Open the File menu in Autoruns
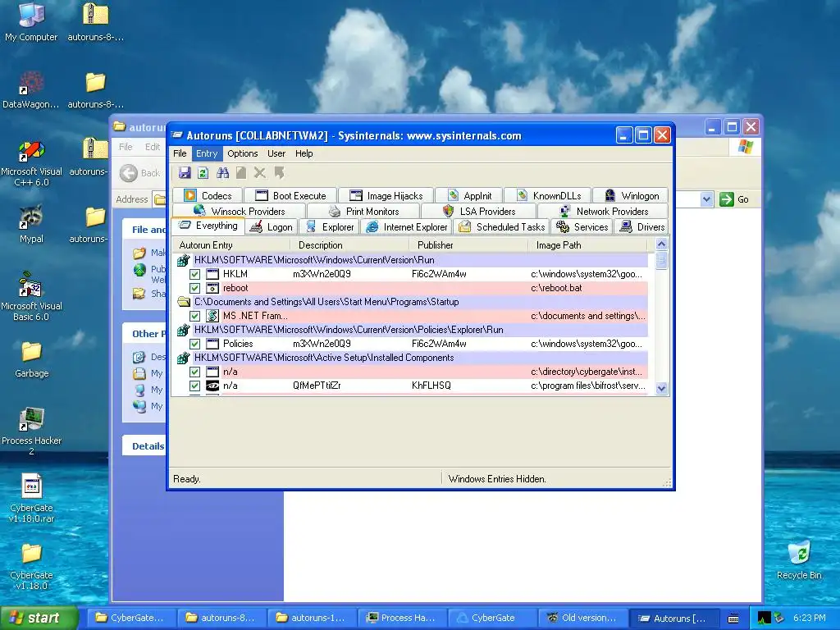This screenshot has width=840, height=630. click(180, 153)
